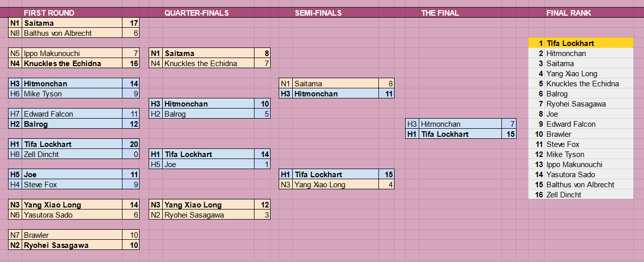Select highlighted rank 1 Tifa Lockhart cell
This screenshot has width=644, height=262.
pos(581,43)
